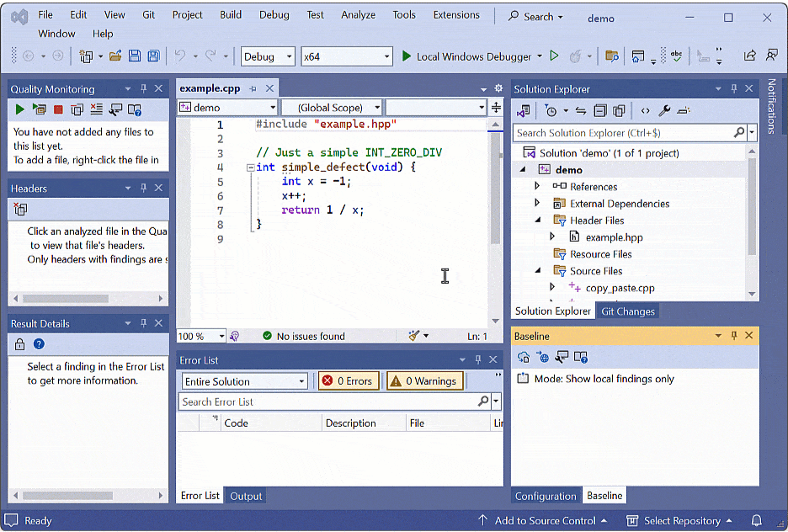
Task: Click Local Windows Debugger start button
Action: pos(466,56)
